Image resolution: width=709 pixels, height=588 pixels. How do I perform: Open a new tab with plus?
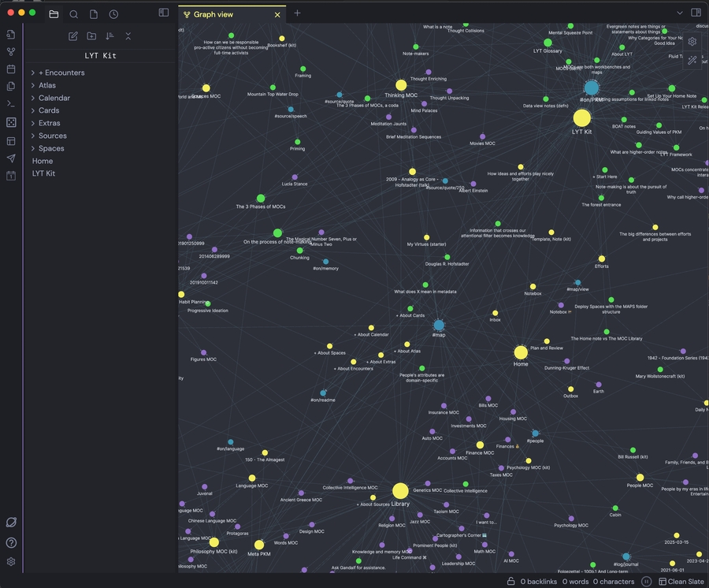point(297,13)
